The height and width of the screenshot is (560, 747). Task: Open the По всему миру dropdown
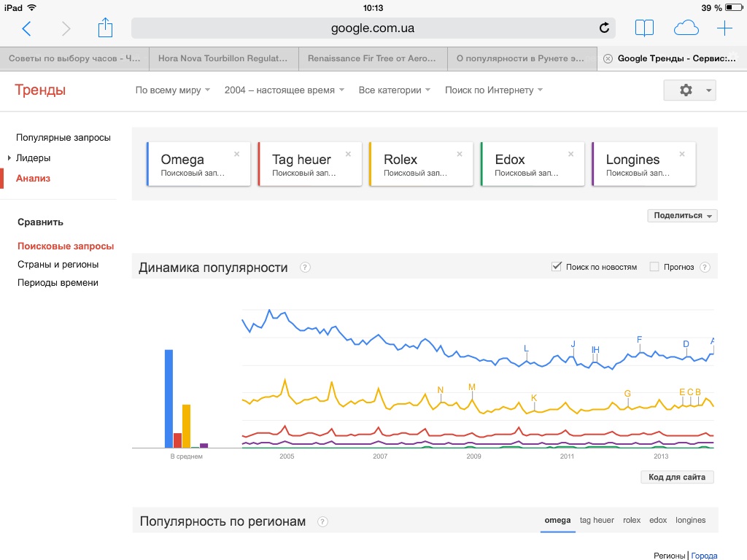point(173,90)
